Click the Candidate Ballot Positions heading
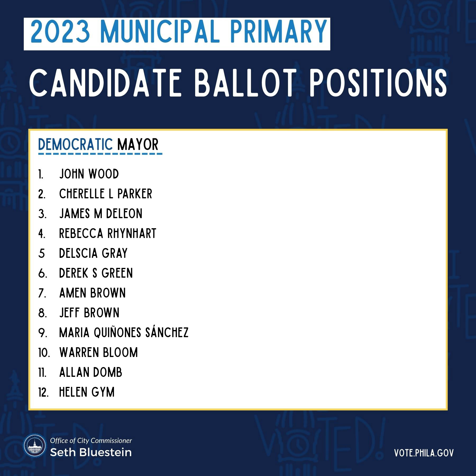This screenshot has height=476, width=476. click(x=238, y=83)
